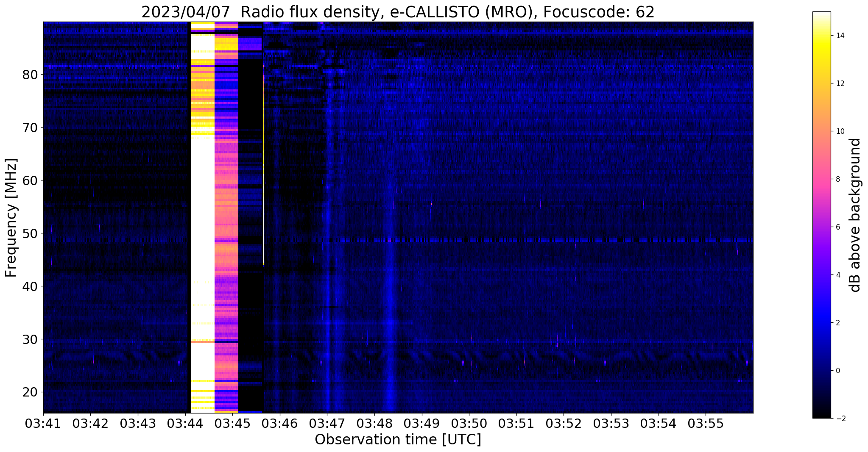Image resolution: width=868 pixels, height=452 pixels.
Task: Click the 03:45 time tick label
Action: point(232,424)
